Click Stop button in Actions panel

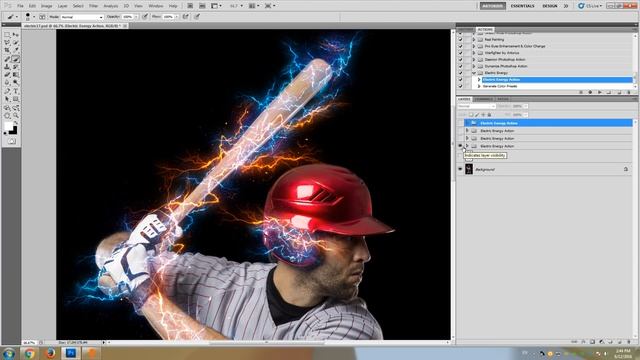point(580,92)
